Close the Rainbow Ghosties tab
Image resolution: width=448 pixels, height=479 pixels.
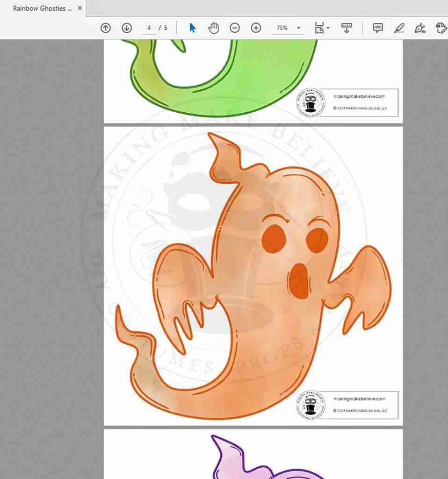coord(80,8)
